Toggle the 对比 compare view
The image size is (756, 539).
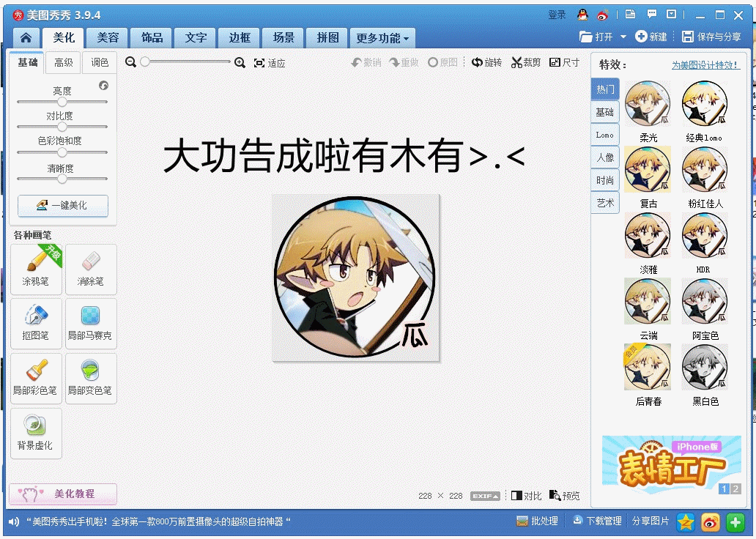pos(526,496)
